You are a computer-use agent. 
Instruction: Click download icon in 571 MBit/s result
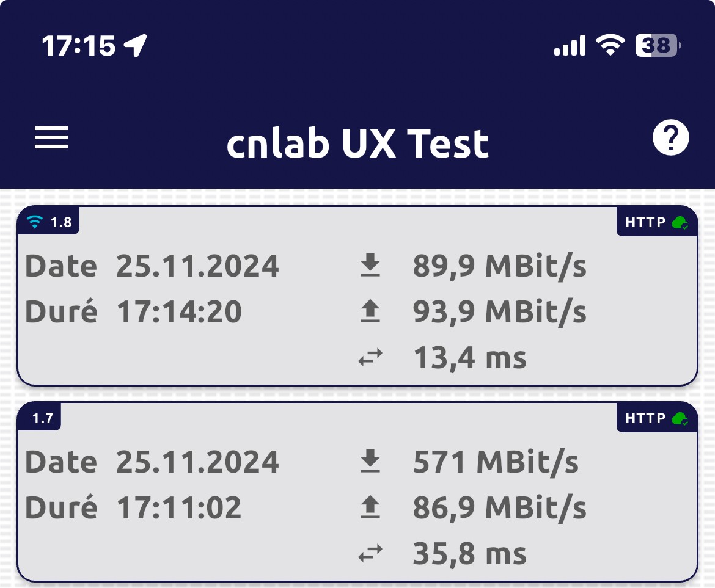point(370,462)
